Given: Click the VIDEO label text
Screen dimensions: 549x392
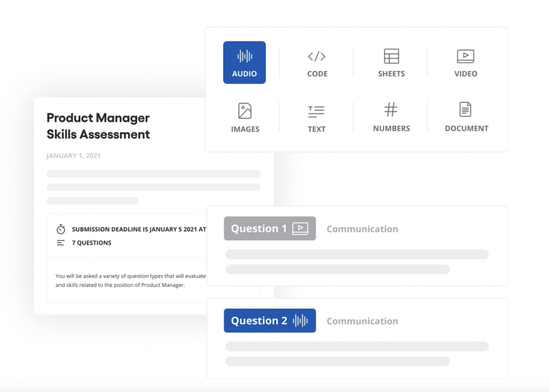Looking at the screenshot, I should (x=466, y=73).
